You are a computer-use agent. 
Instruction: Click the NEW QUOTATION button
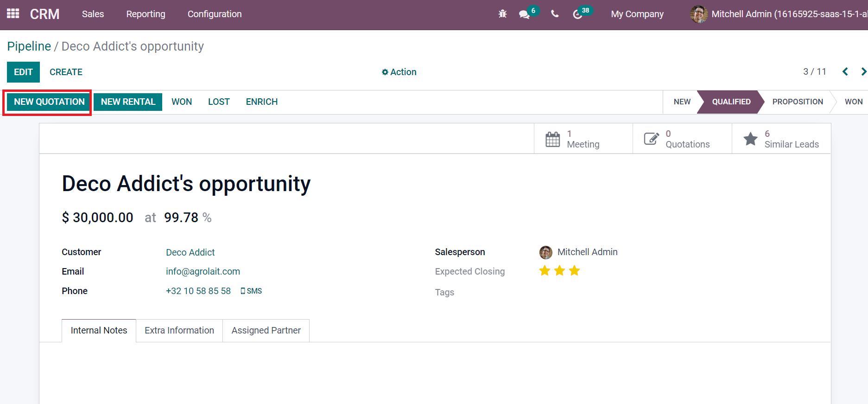tap(49, 102)
